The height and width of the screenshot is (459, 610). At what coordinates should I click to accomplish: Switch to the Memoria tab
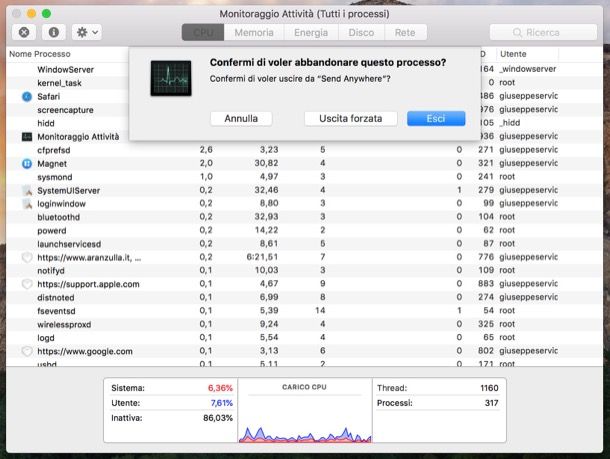point(254,32)
